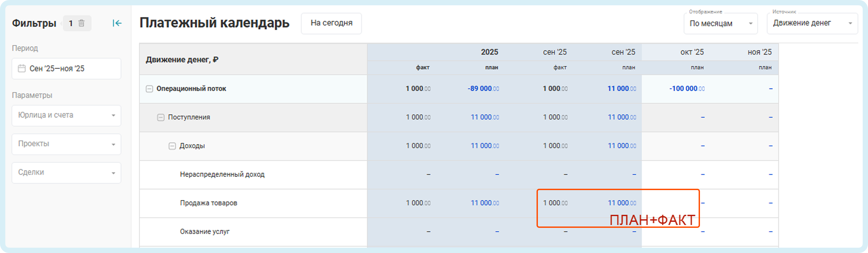Expand the Сделки filter dropdown

click(x=66, y=173)
